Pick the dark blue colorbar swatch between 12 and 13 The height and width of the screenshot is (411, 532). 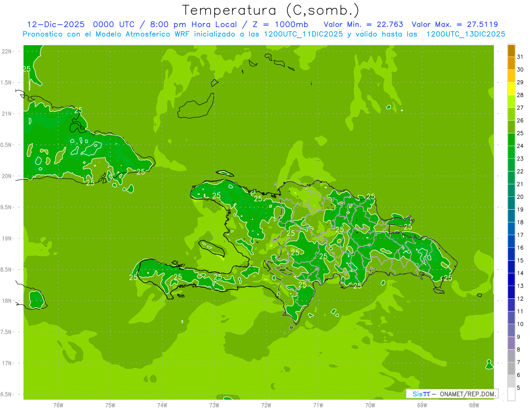coord(511,292)
